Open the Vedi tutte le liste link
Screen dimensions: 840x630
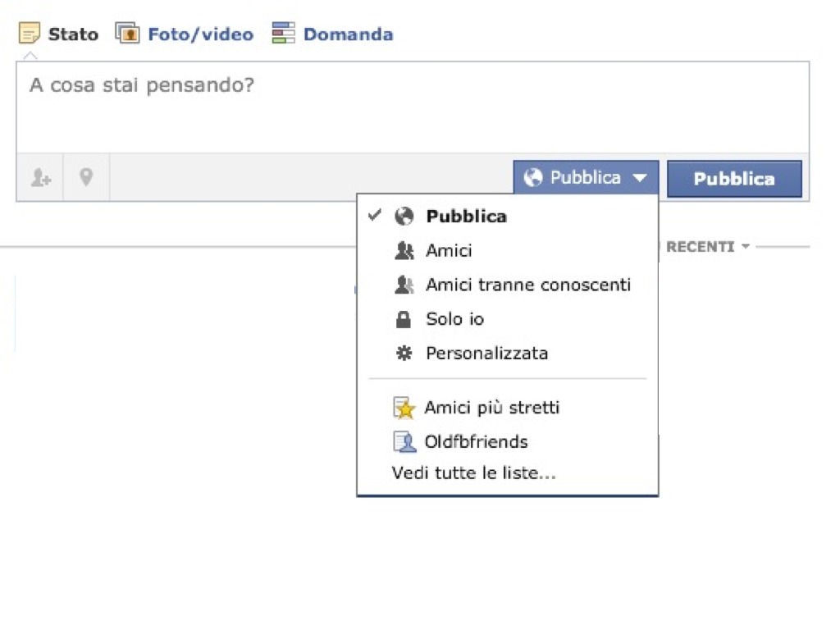(x=474, y=473)
